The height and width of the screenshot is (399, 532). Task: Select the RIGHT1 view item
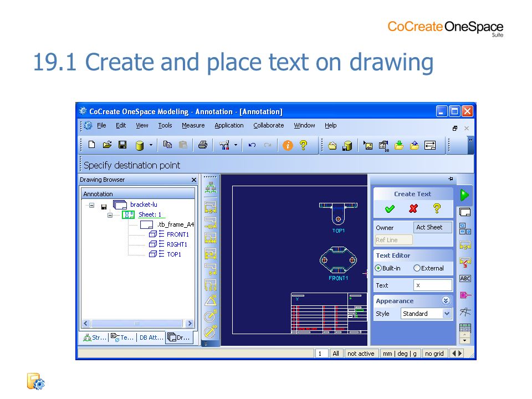(x=177, y=244)
